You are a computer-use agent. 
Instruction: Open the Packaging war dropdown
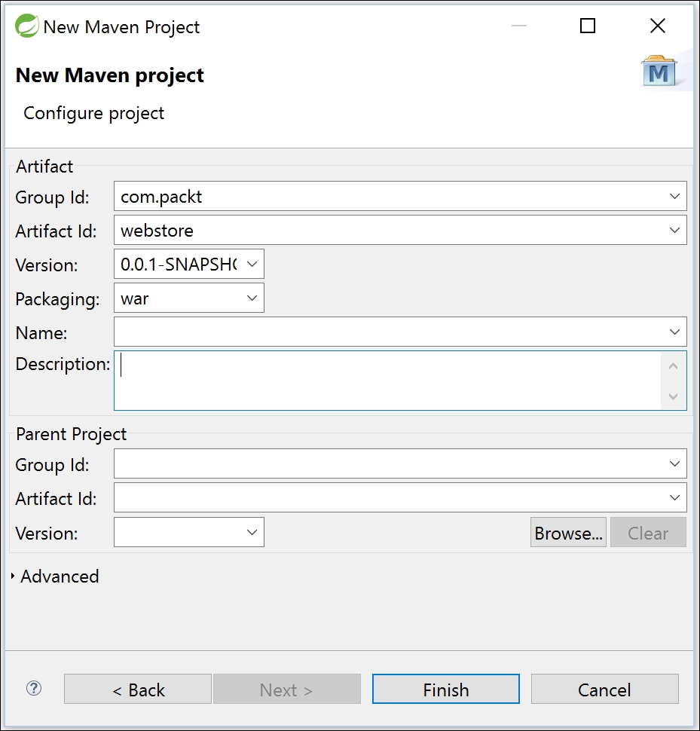point(252,298)
